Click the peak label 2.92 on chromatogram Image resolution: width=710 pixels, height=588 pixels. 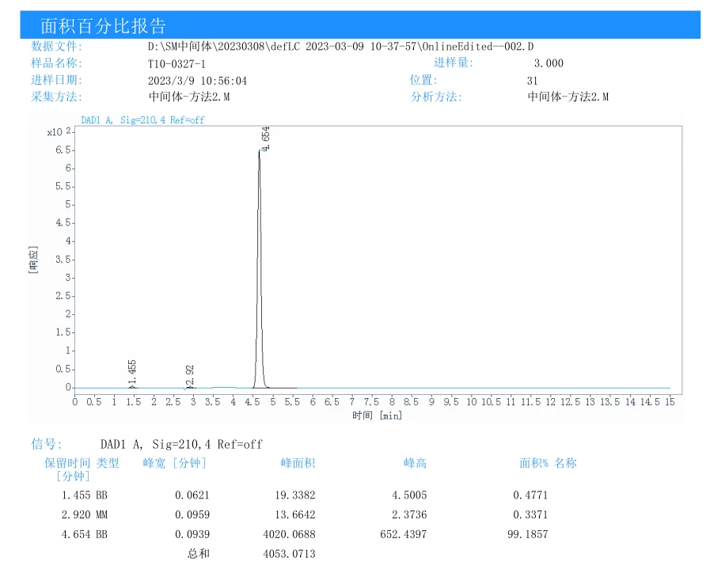click(x=190, y=376)
